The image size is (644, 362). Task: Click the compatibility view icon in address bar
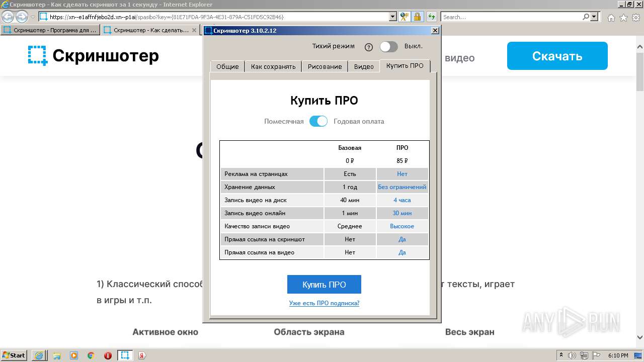405,17
